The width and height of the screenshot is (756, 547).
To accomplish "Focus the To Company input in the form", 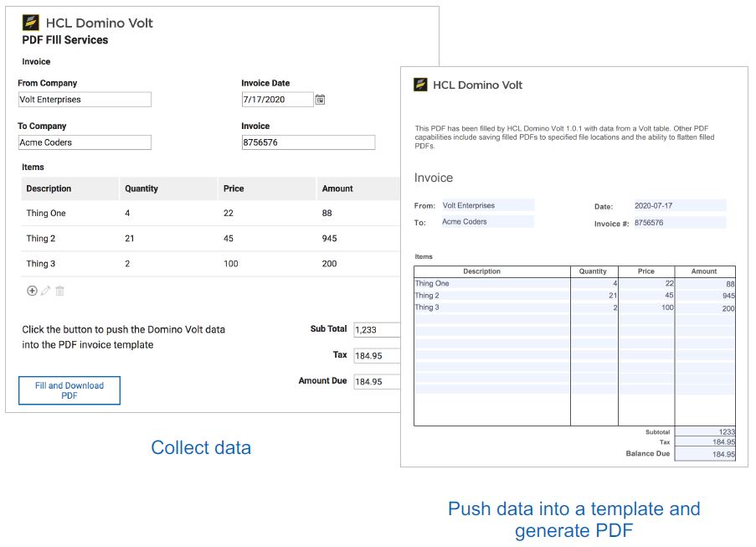I will 85,142.
